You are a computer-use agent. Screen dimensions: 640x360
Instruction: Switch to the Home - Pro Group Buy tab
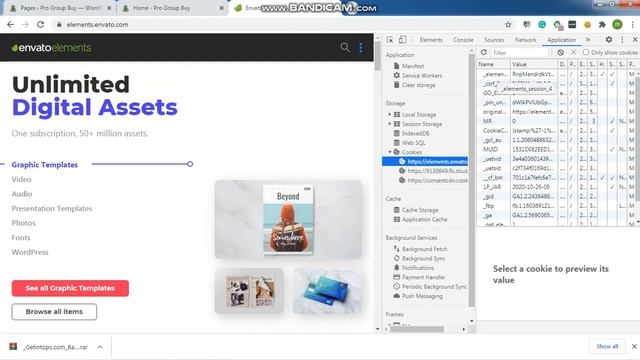pos(172,8)
